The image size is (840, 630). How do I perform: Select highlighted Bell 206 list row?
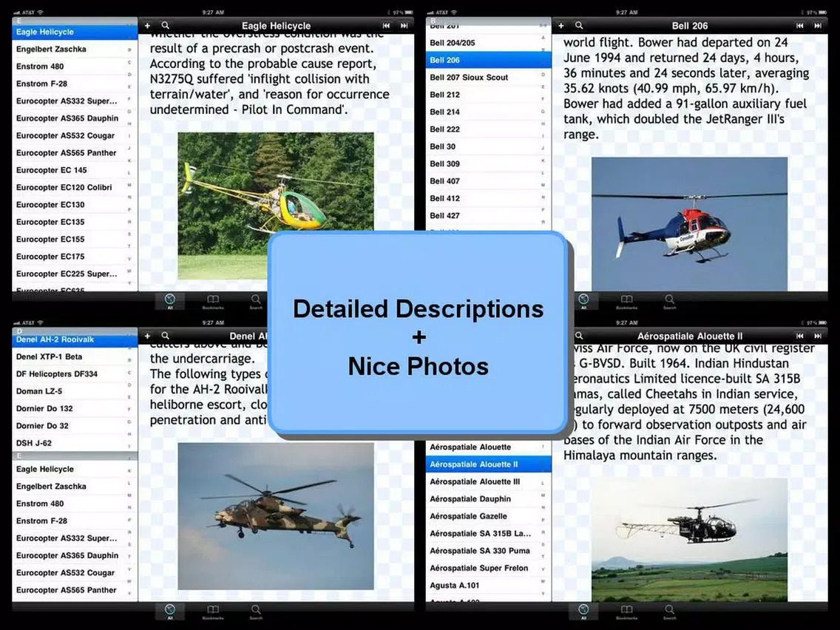(488, 60)
